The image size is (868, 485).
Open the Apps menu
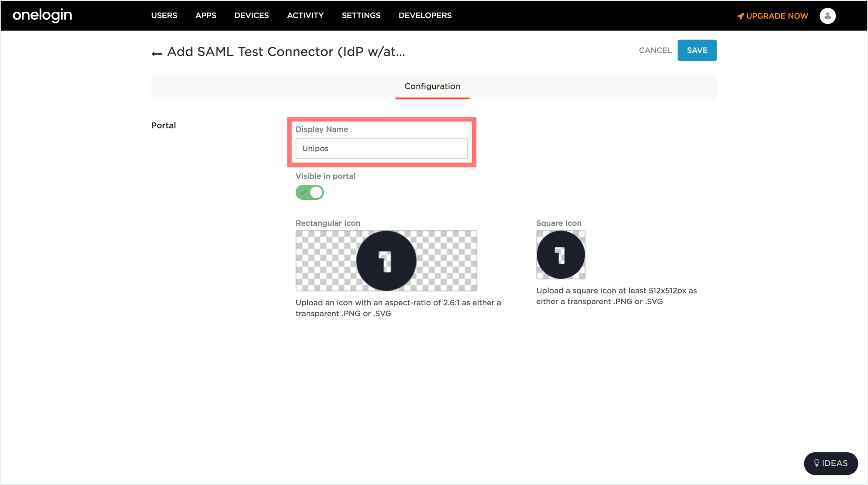[x=206, y=16]
